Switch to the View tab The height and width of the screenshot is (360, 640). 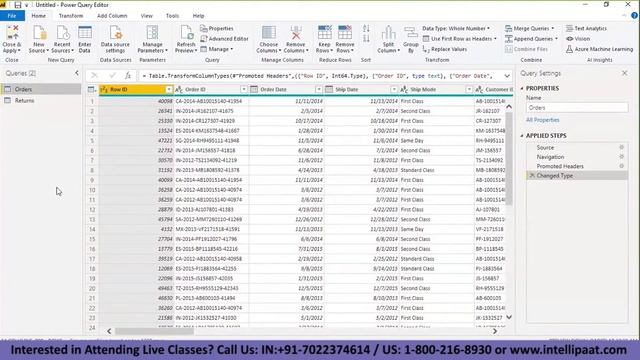(x=147, y=16)
